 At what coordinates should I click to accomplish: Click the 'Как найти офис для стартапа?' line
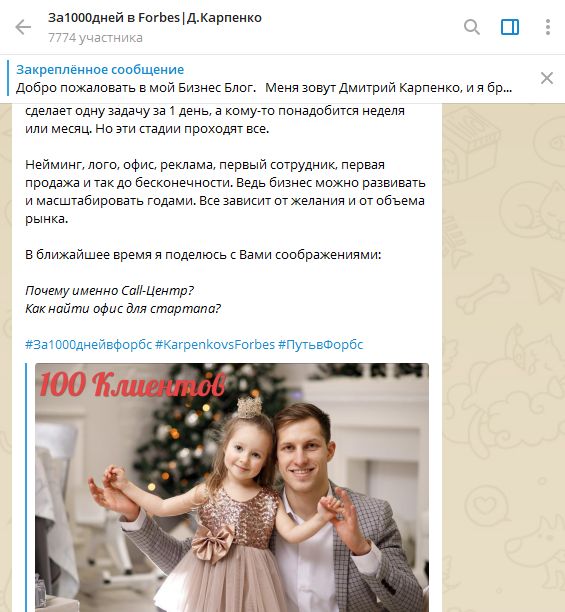coord(123,309)
